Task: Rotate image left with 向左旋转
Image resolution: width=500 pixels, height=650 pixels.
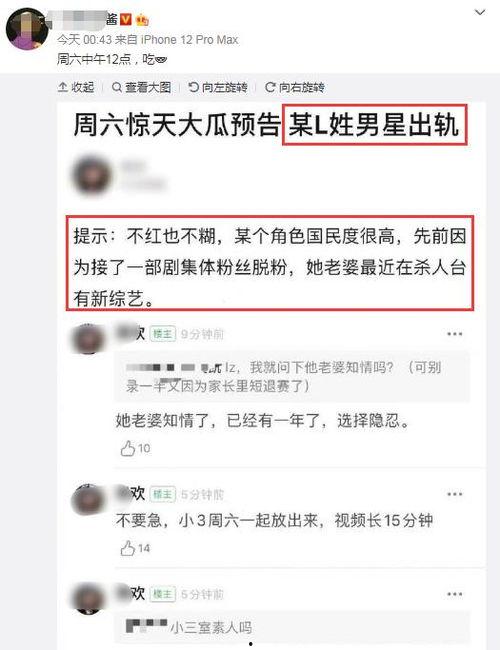Action: pos(218,87)
